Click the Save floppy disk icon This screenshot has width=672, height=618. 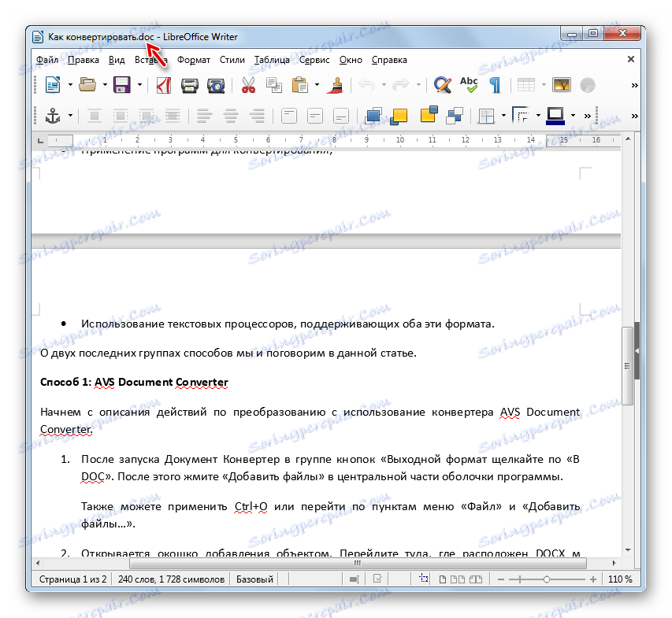click(121, 85)
